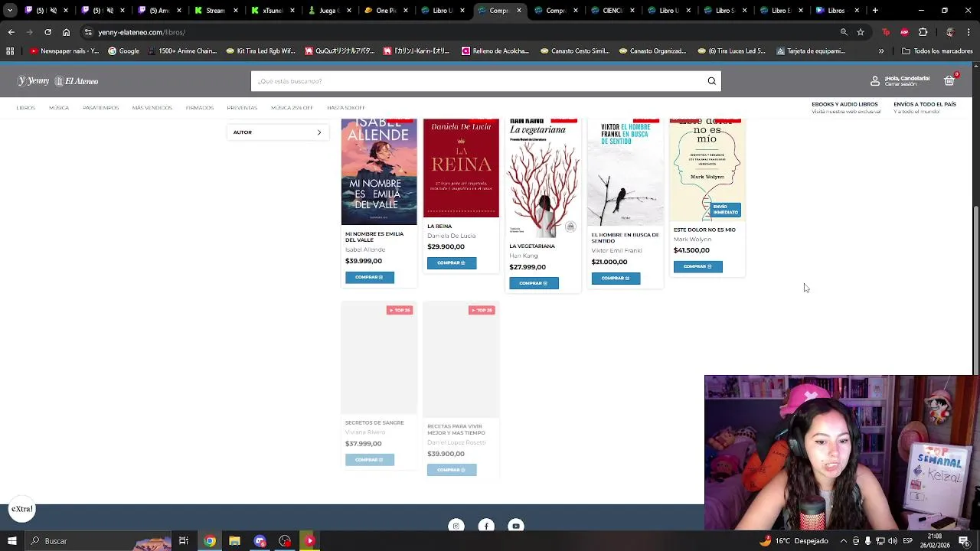Switch to the Stream browser tab
Image resolution: width=980 pixels, height=551 pixels.
pos(215,11)
